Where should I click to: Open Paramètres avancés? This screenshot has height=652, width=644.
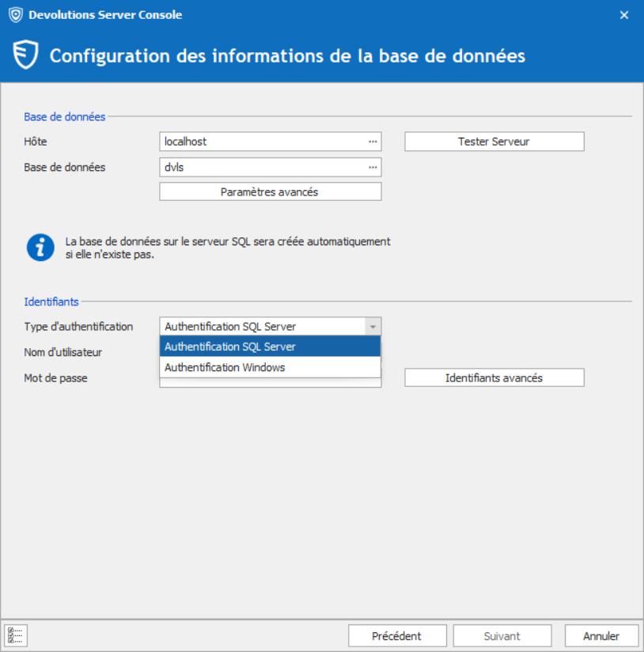(x=270, y=191)
